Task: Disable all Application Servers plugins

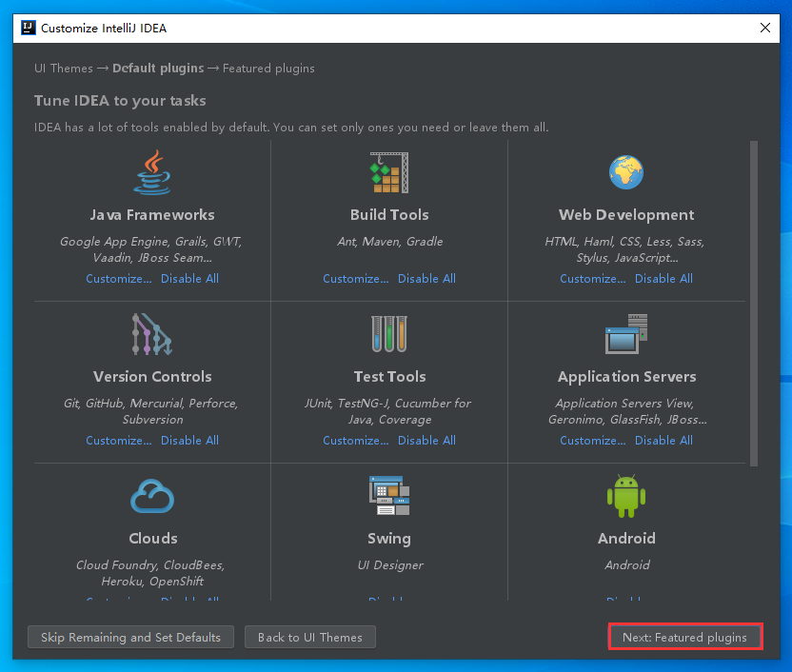Action: coord(663,441)
